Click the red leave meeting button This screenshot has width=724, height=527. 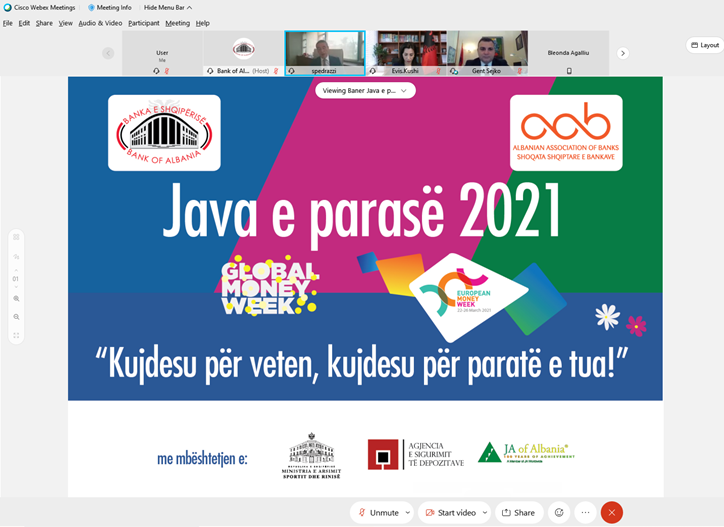pos(612,512)
